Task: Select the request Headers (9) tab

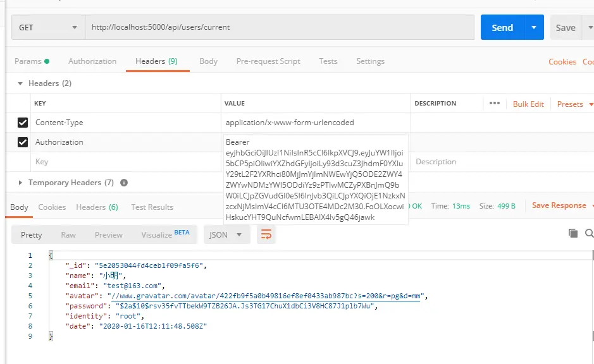Action: pyautogui.click(x=156, y=61)
